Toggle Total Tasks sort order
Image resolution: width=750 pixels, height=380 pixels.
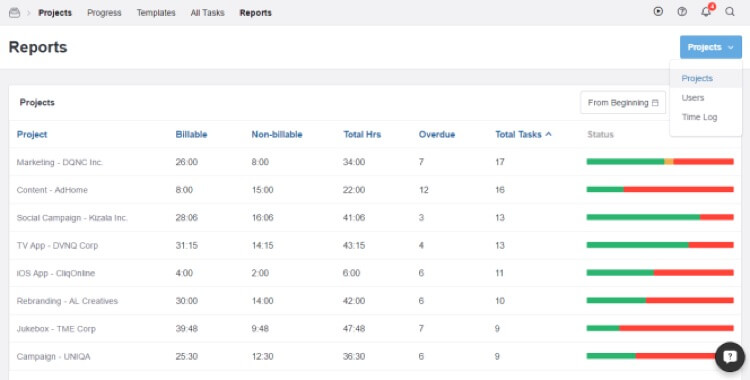tap(523, 134)
